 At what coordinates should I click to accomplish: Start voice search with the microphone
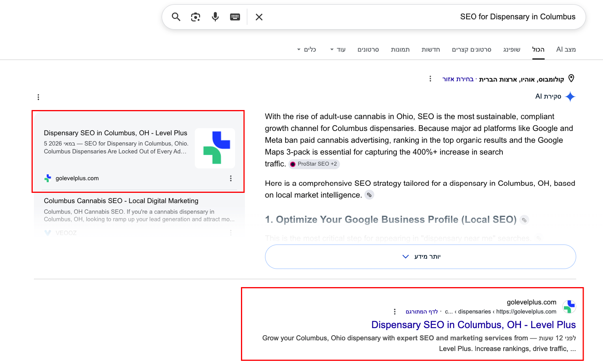(x=215, y=17)
